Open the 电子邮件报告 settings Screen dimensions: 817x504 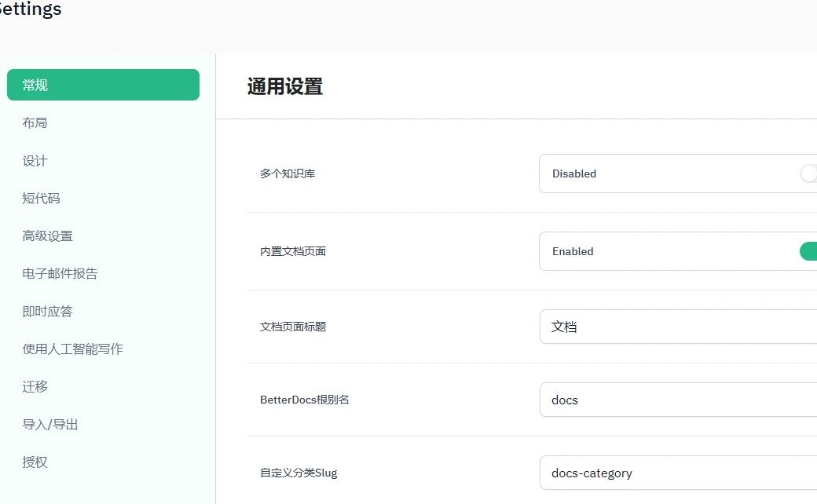pos(58,273)
